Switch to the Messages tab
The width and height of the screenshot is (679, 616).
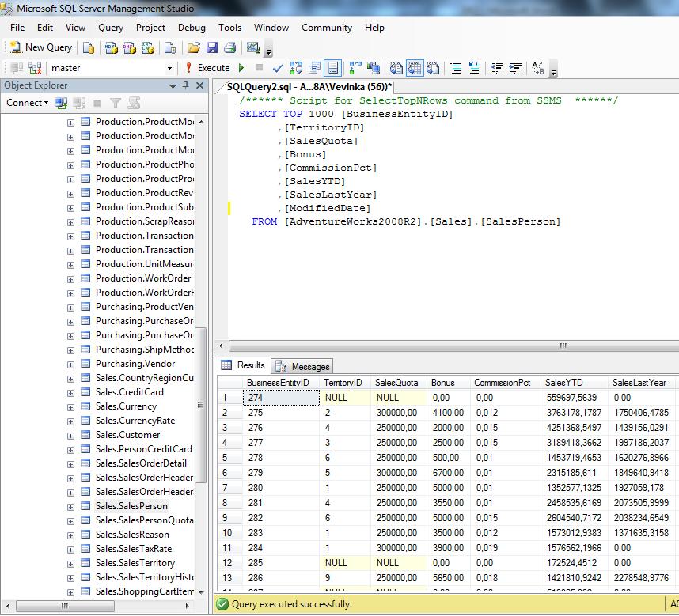pos(302,367)
